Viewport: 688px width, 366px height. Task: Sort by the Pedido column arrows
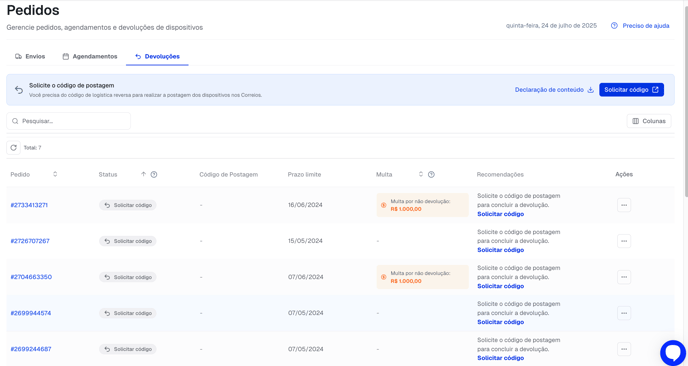pyautogui.click(x=55, y=174)
